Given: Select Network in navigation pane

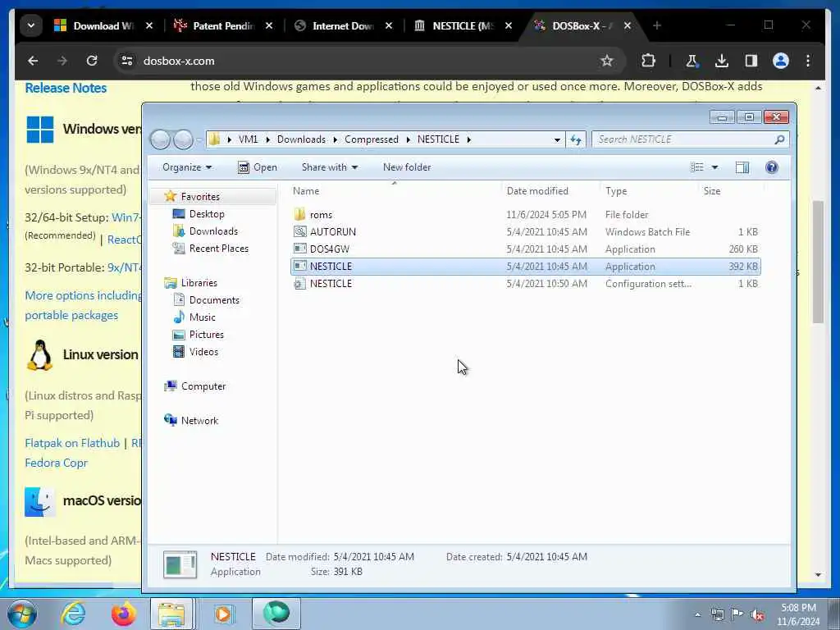Looking at the screenshot, I should click(x=199, y=421).
